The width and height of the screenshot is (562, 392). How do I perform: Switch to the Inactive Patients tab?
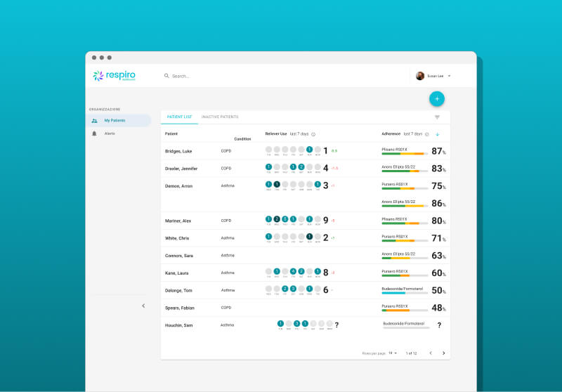(220, 117)
